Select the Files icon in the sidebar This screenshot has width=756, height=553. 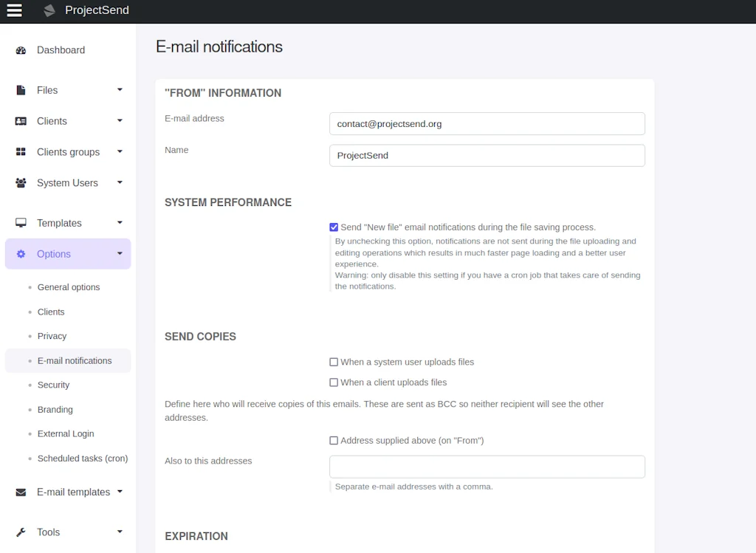pos(20,89)
